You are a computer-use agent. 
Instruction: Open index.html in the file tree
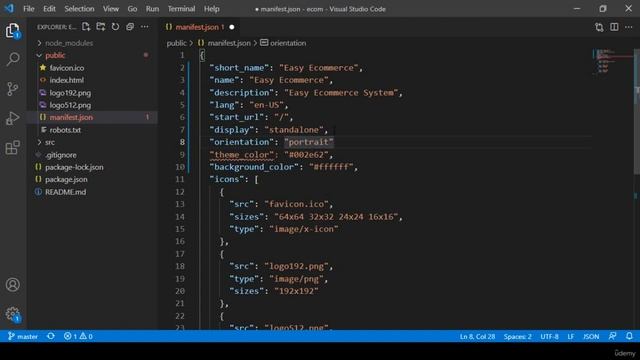click(x=67, y=80)
